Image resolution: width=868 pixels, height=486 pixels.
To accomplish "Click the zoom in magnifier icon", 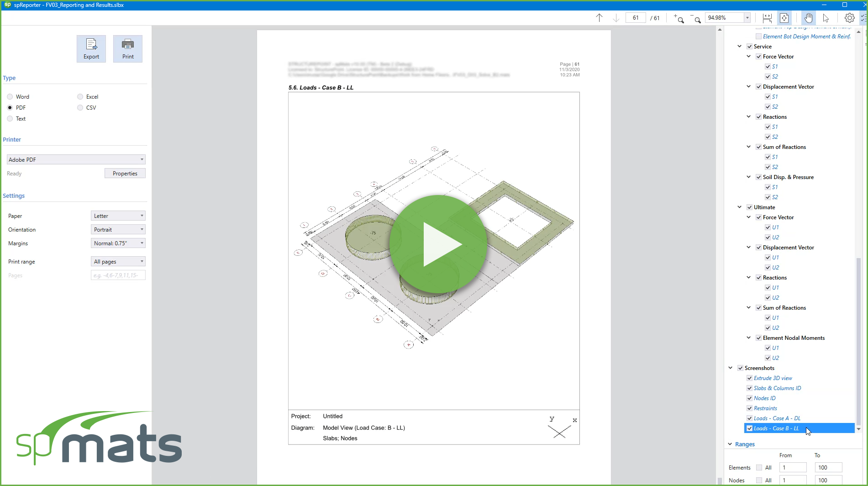I will tap(679, 18).
